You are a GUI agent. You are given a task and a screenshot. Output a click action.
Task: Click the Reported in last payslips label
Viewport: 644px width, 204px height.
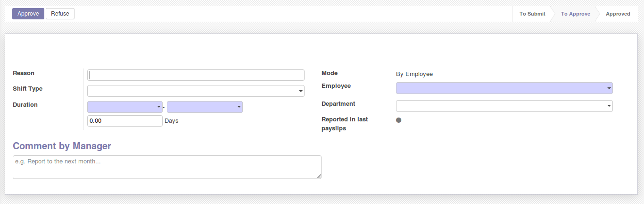[x=345, y=124]
